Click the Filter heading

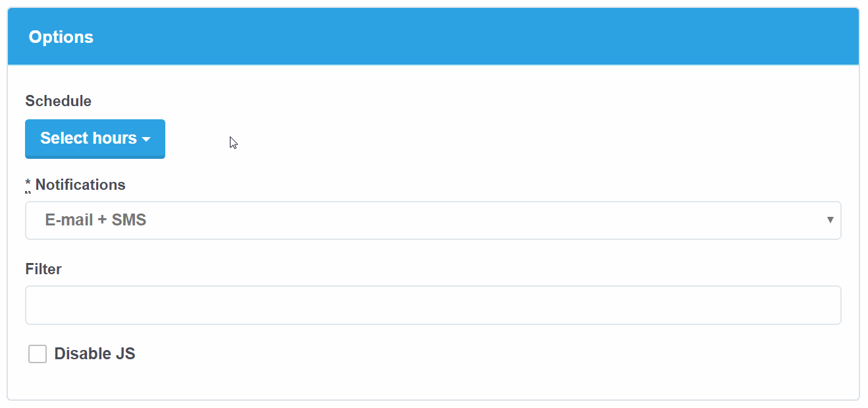43,269
